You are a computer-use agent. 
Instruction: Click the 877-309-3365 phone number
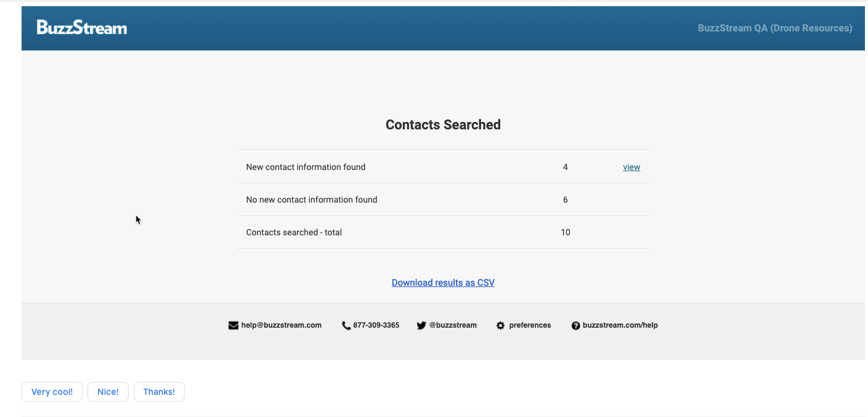click(x=376, y=325)
